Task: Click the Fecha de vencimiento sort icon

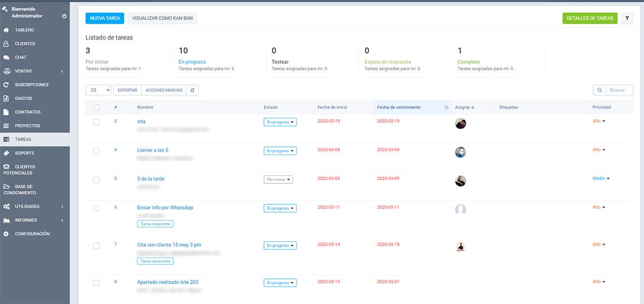Action: 447,107
